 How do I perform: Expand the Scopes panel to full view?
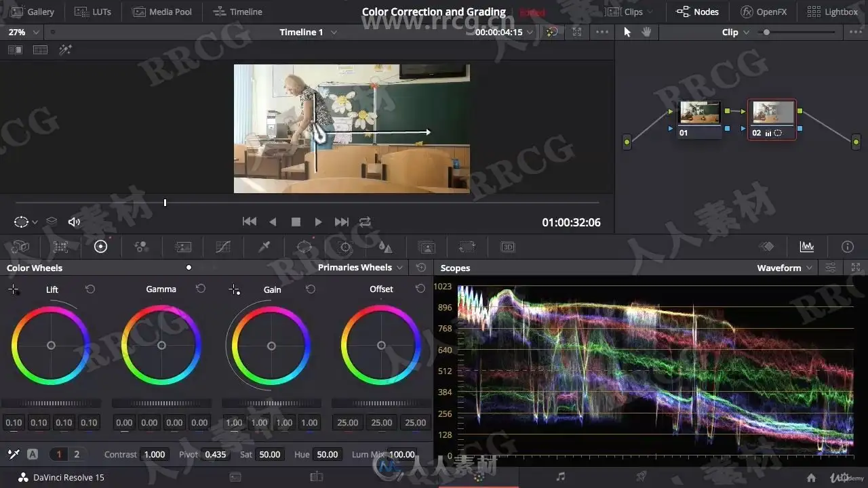(856, 268)
